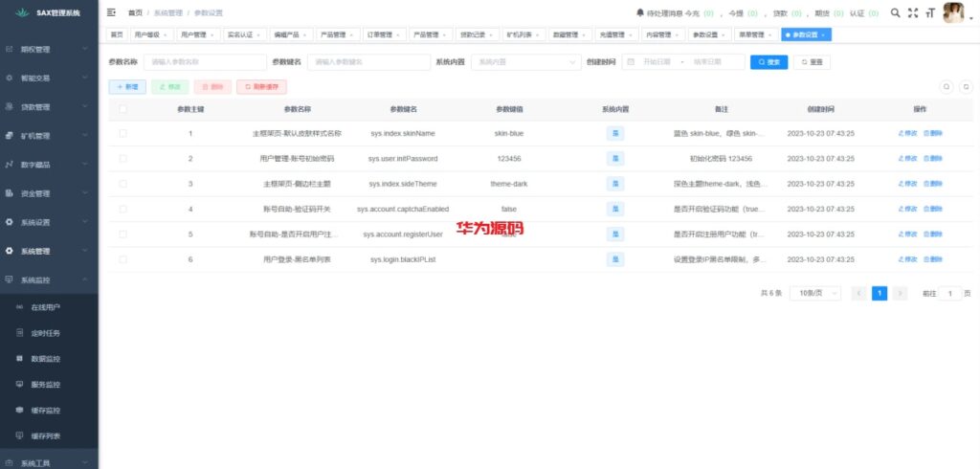
Task: Open the 10条/页 page size dropdown
Action: tap(815, 293)
